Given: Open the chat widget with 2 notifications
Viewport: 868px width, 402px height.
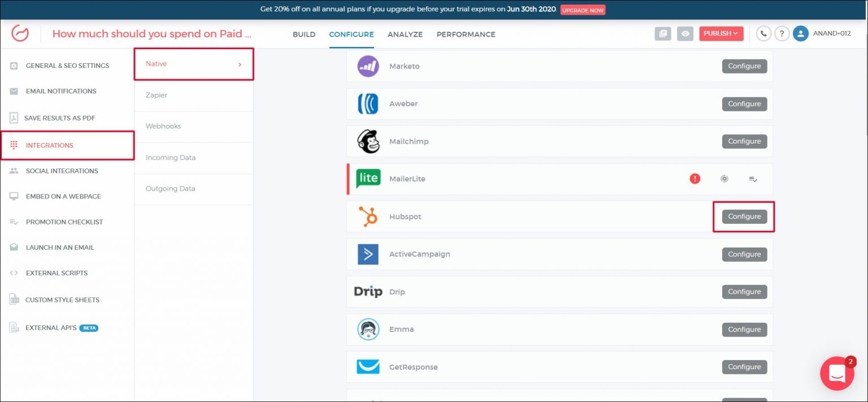Looking at the screenshot, I should pos(837,373).
